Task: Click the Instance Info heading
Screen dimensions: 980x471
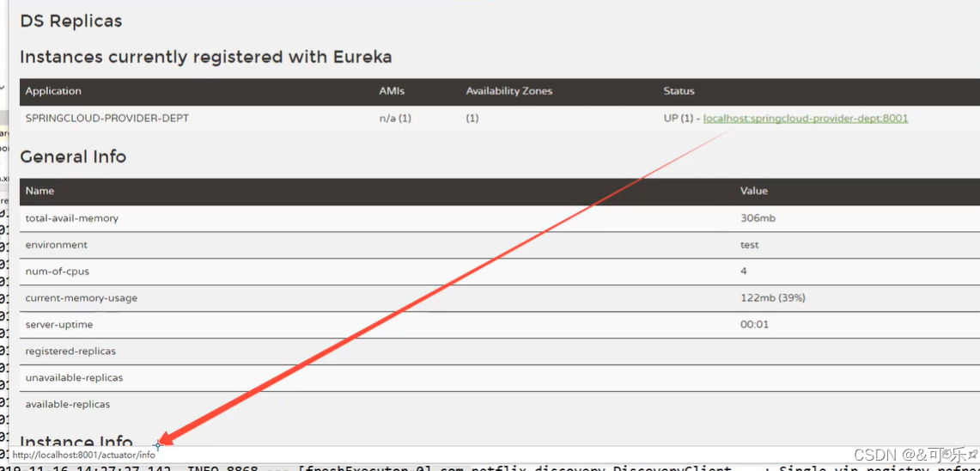Action: coord(76,440)
